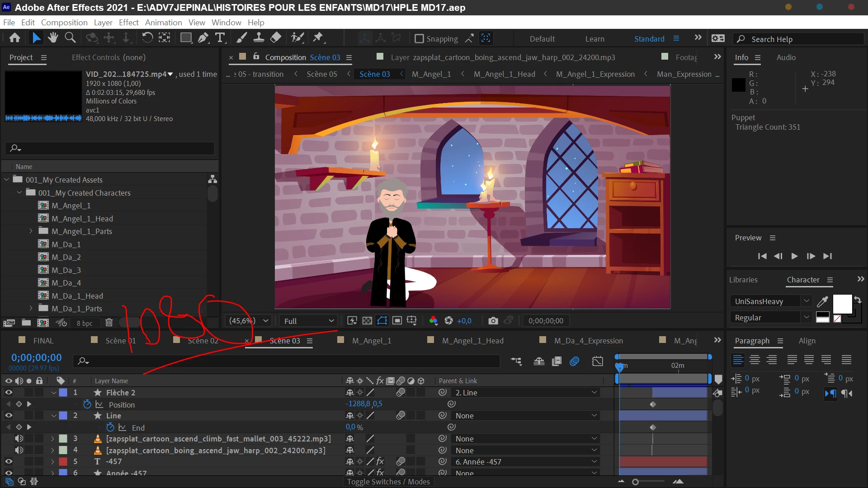Image resolution: width=868 pixels, height=488 pixels.
Task: Select the Hand tool
Action: click(53, 38)
